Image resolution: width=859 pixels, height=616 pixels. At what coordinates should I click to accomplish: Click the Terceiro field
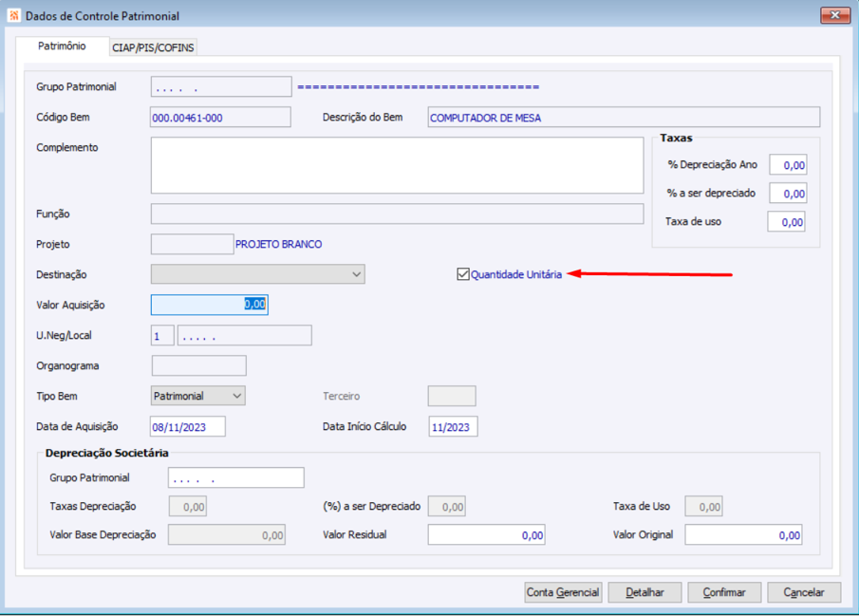tap(452, 396)
